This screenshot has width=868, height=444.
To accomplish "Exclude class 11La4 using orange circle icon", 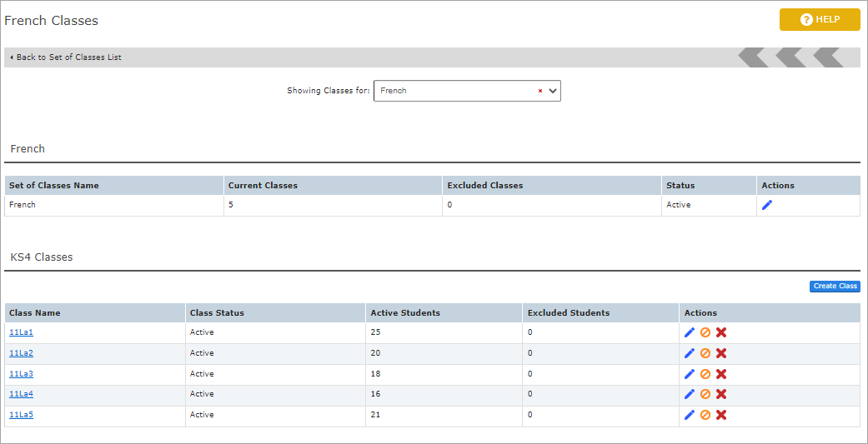I will (705, 394).
